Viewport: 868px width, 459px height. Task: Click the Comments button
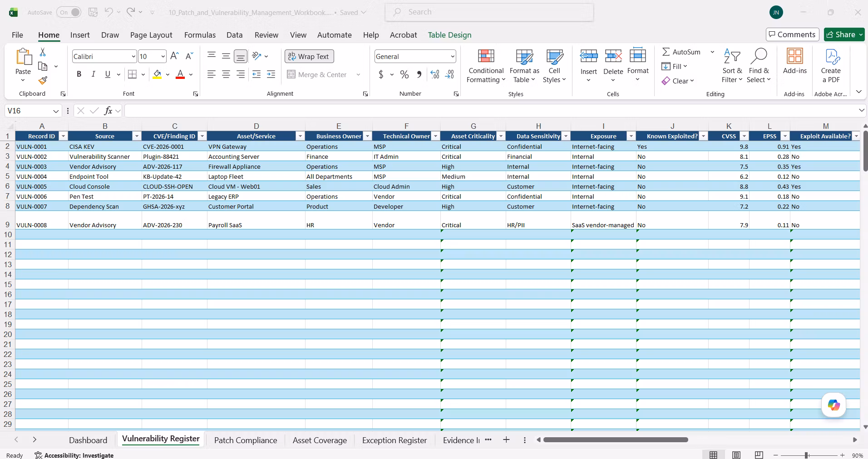pyautogui.click(x=792, y=34)
